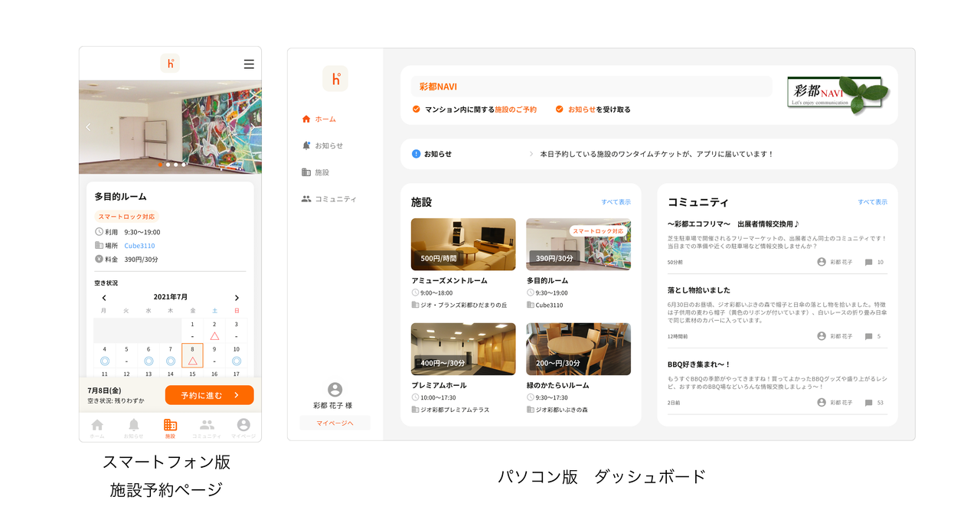Screen dimensions: 980x513
Task: Open the アミューズメントルーム facility thumbnail
Action: pos(463,244)
